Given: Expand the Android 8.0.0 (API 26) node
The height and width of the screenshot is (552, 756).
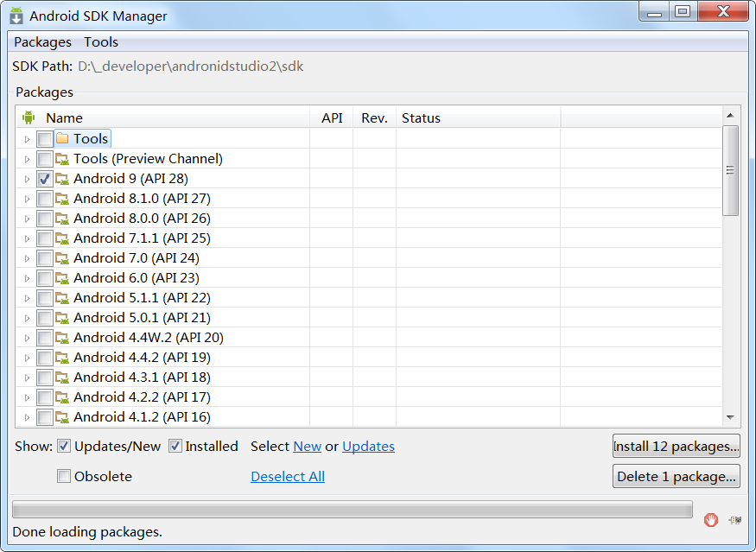Looking at the screenshot, I should [x=27, y=219].
